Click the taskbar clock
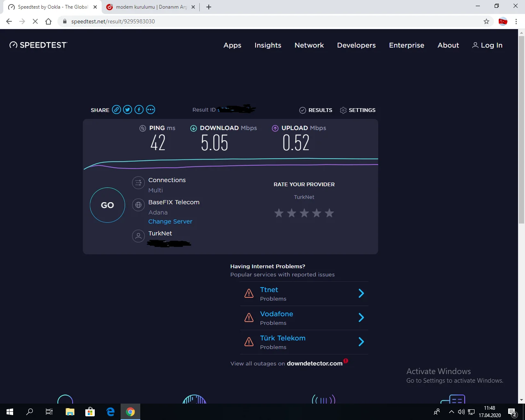Image resolution: width=525 pixels, height=420 pixels. pos(490,412)
